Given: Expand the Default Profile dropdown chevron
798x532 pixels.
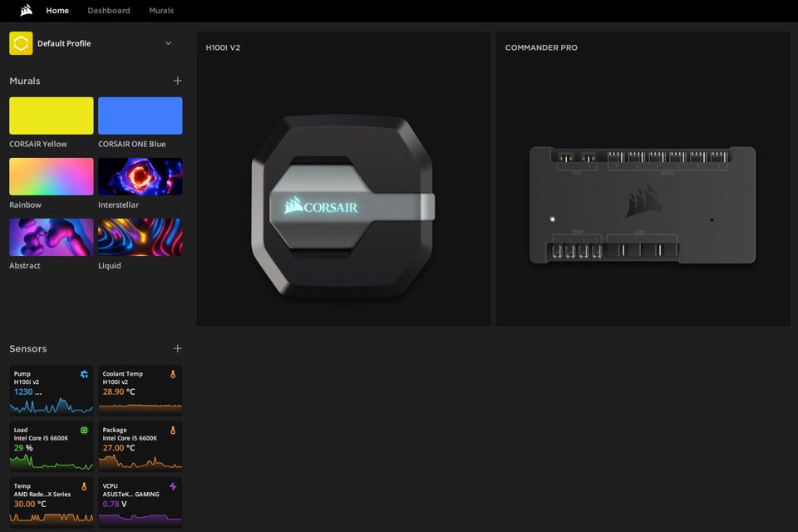Looking at the screenshot, I should pyautogui.click(x=168, y=43).
